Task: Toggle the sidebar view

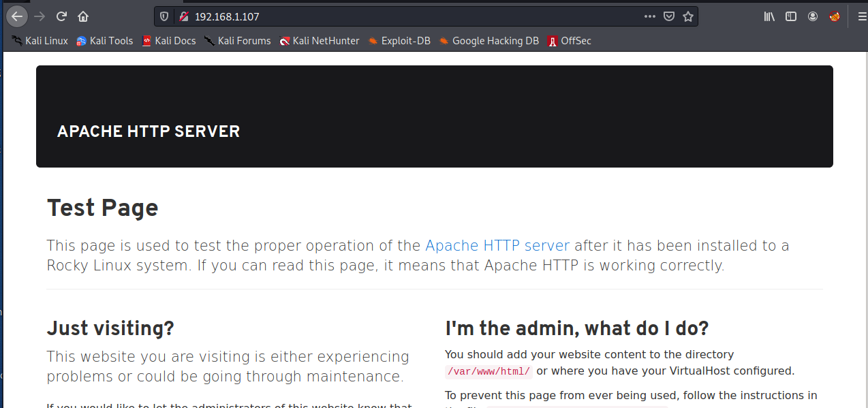Action: [791, 16]
